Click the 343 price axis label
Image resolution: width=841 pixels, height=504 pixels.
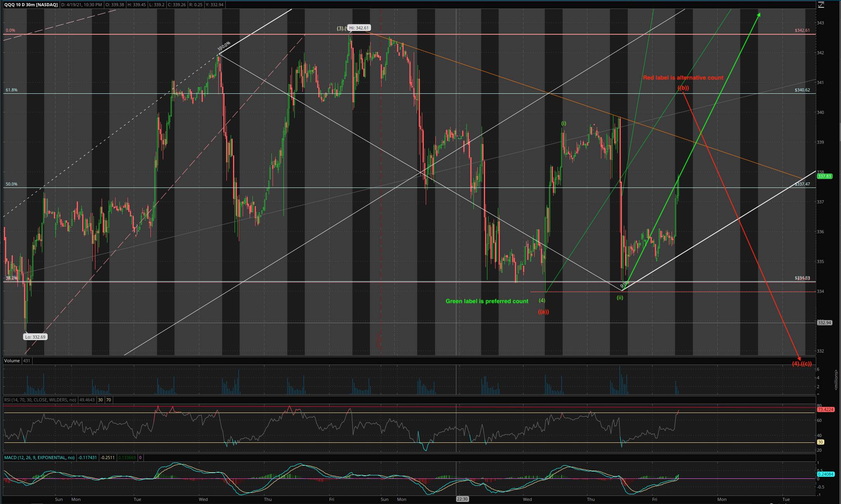820,23
